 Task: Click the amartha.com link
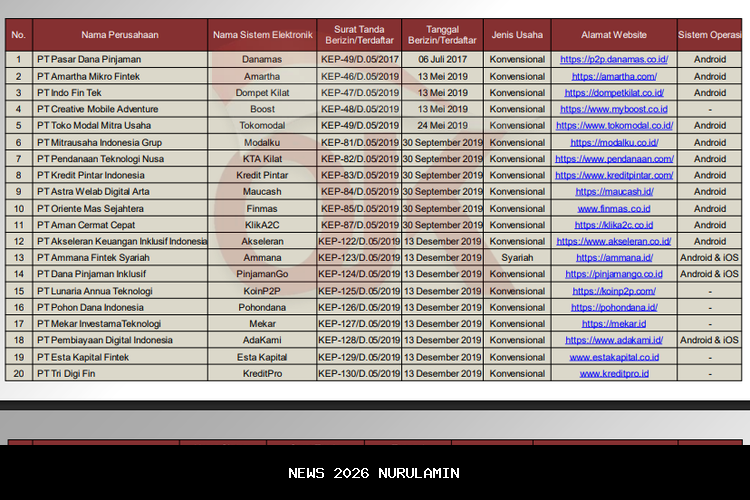point(614,76)
